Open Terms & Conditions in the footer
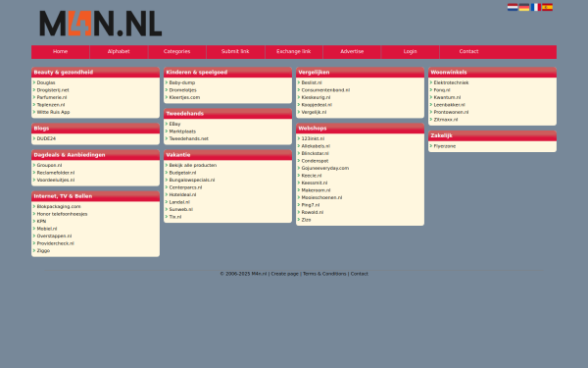This screenshot has height=368, width=588. click(324, 274)
